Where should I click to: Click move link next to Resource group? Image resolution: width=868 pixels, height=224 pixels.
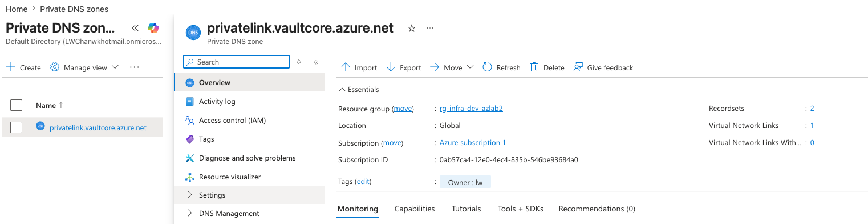coord(403,109)
